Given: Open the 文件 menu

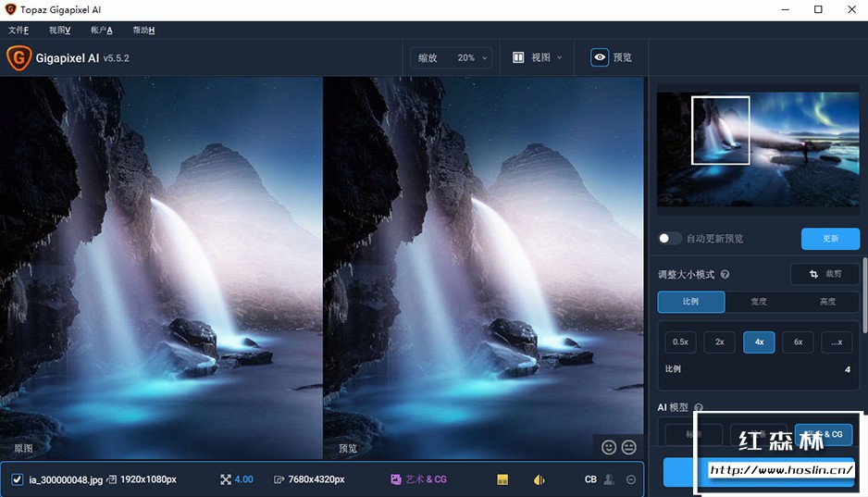Looking at the screenshot, I should [x=19, y=30].
